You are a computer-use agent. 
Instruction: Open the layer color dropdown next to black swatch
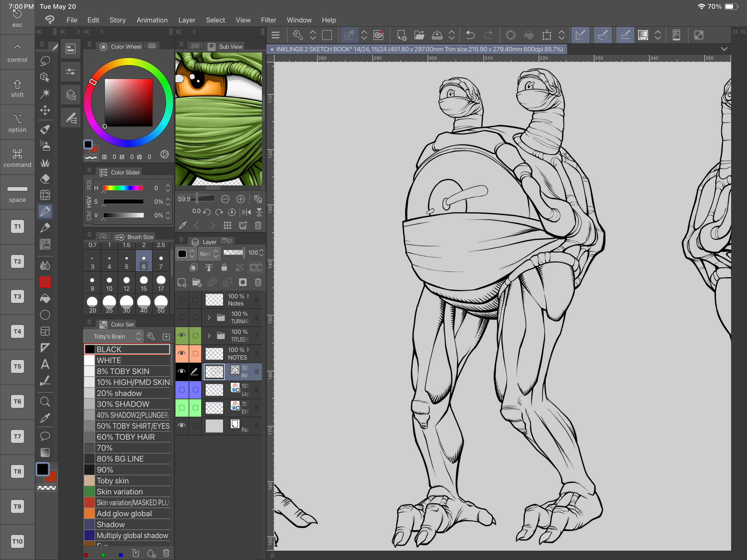[192, 254]
